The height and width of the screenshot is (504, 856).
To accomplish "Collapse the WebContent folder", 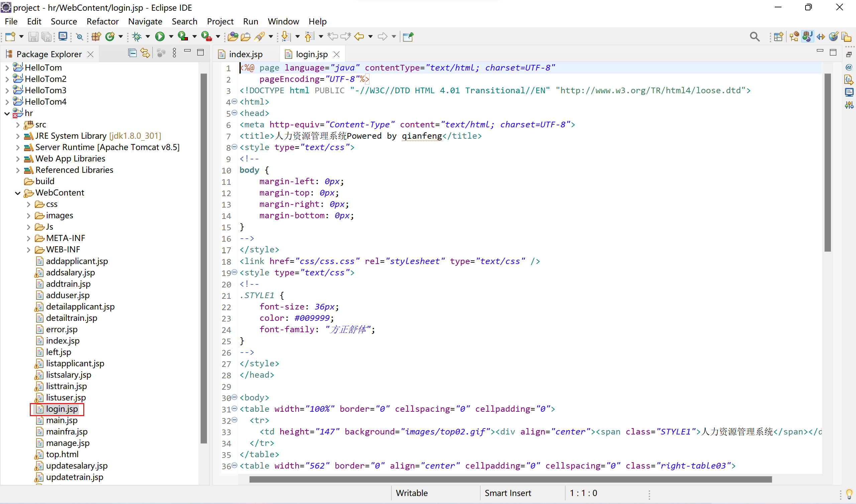I will pos(18,193).
